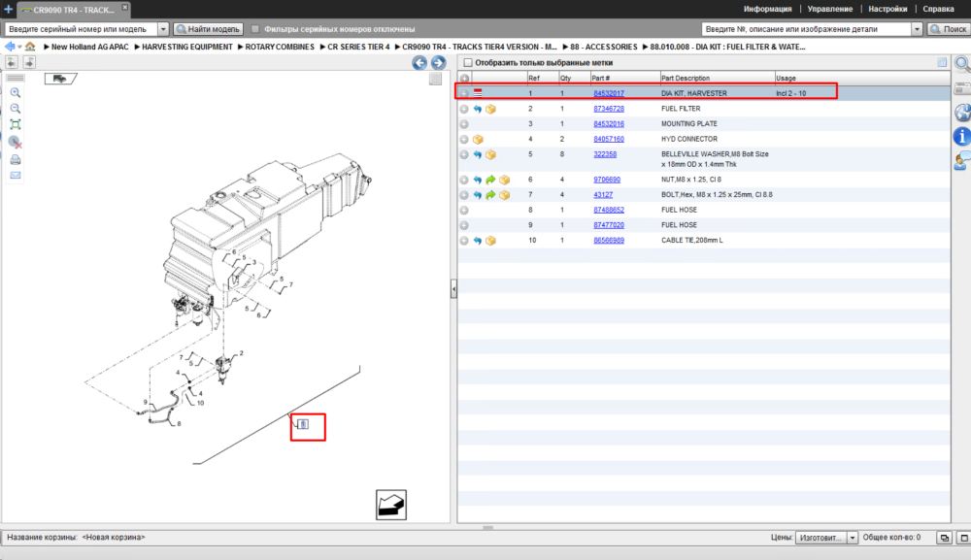971x560 pixels.
Task: Select the CR SERIES TIER 4 breadcrumb
Action: click(x=358, y=47)
